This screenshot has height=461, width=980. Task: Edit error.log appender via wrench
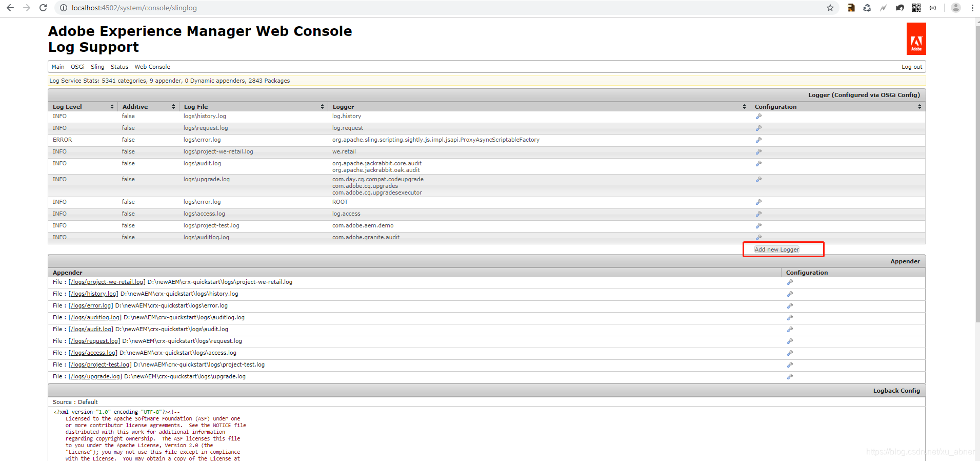(x=790, y=306)
